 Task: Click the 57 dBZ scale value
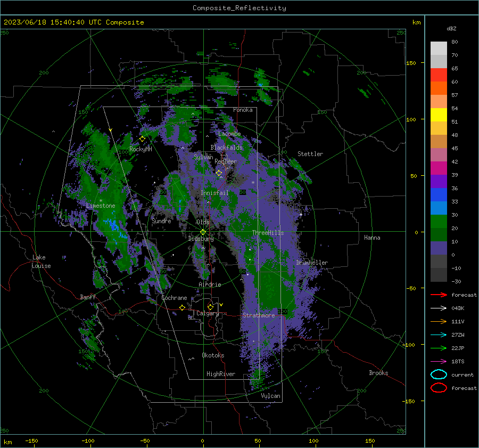click(x=455, y=95)
